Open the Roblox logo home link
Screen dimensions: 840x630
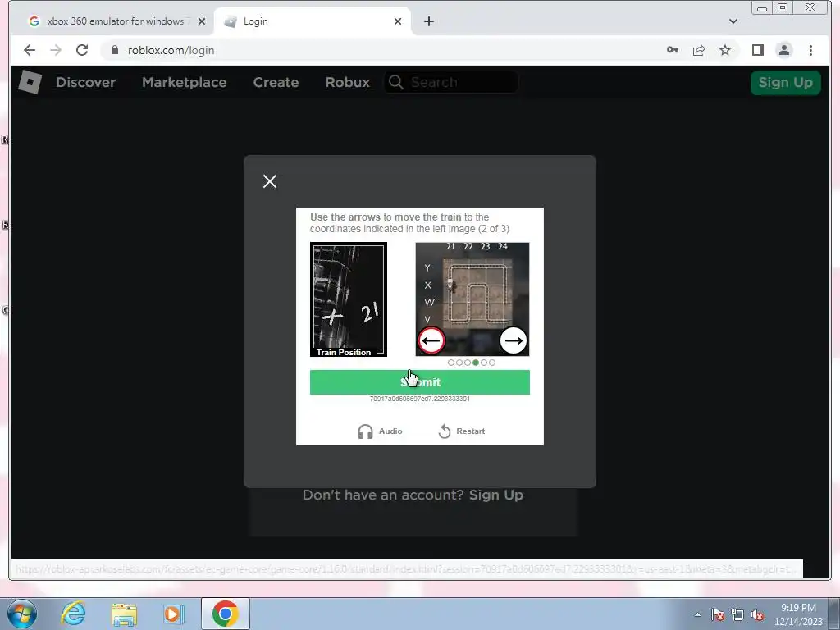[30, 83]
